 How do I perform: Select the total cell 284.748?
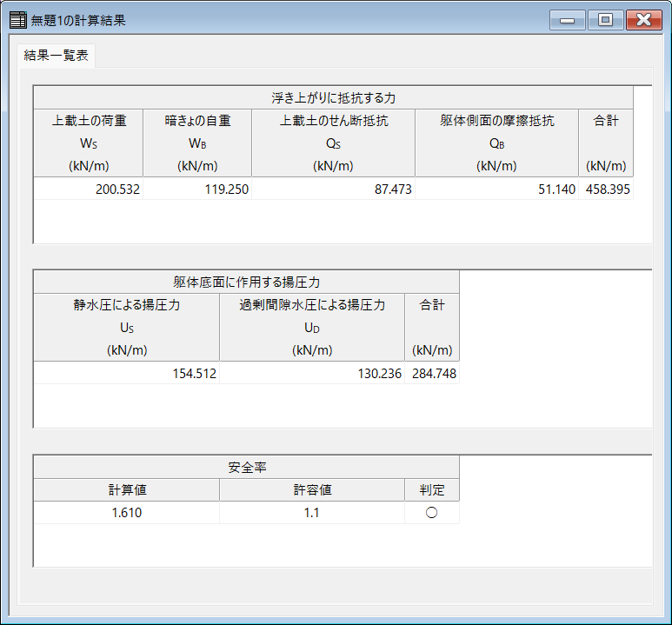pos(432,374)
